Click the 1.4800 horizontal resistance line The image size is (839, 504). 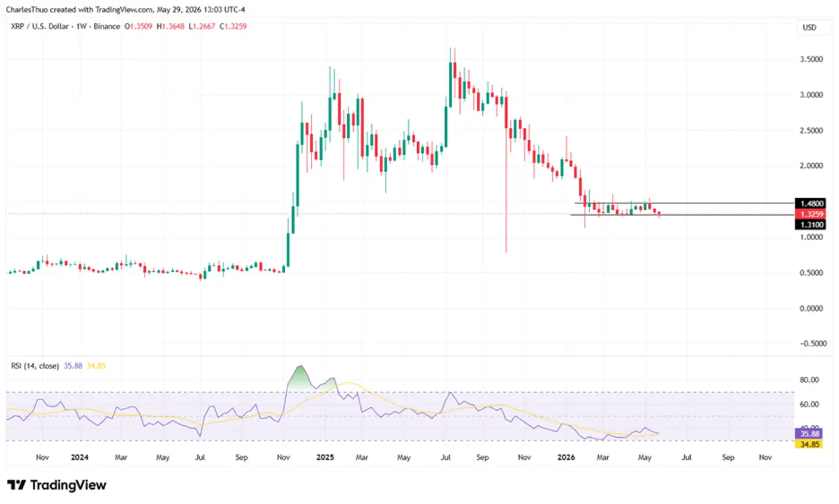[x=684, y=203]
